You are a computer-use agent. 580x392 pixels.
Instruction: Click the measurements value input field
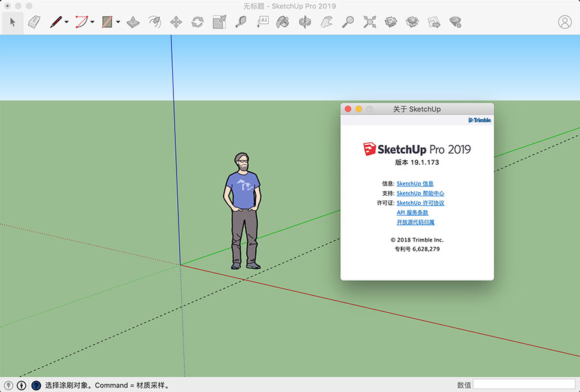coord(524,385)
